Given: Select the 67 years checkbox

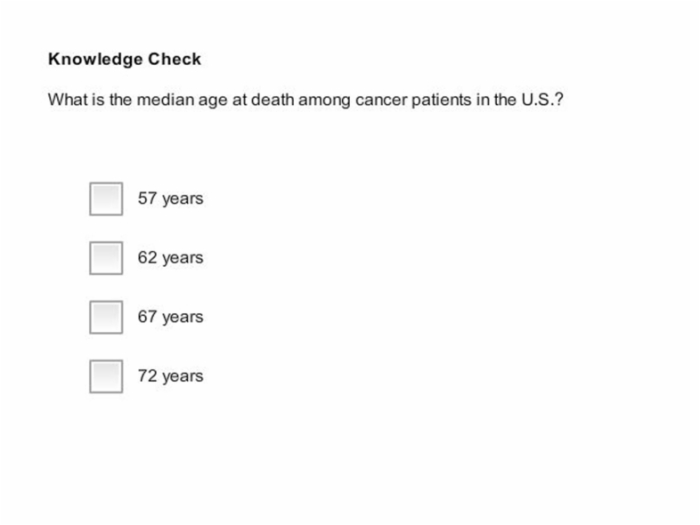Looking at the screenshot, I should (106, 317).
